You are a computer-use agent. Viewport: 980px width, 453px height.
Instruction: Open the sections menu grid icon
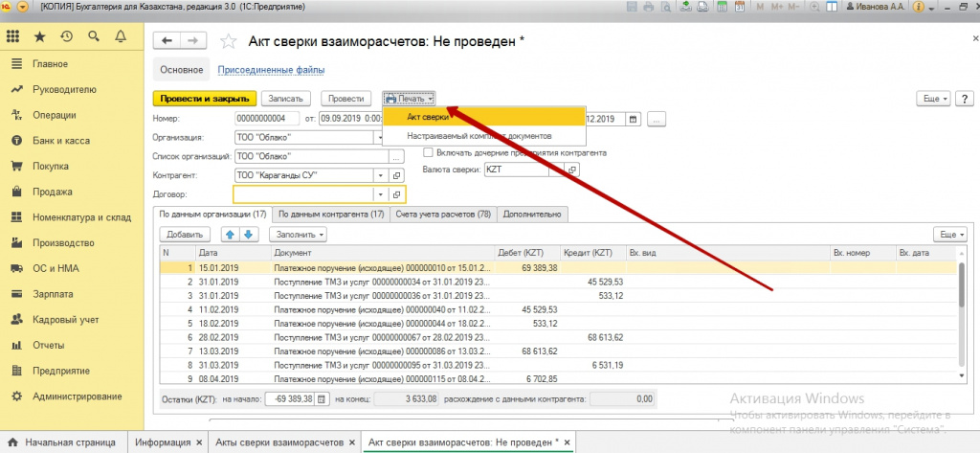pos(12,37)
